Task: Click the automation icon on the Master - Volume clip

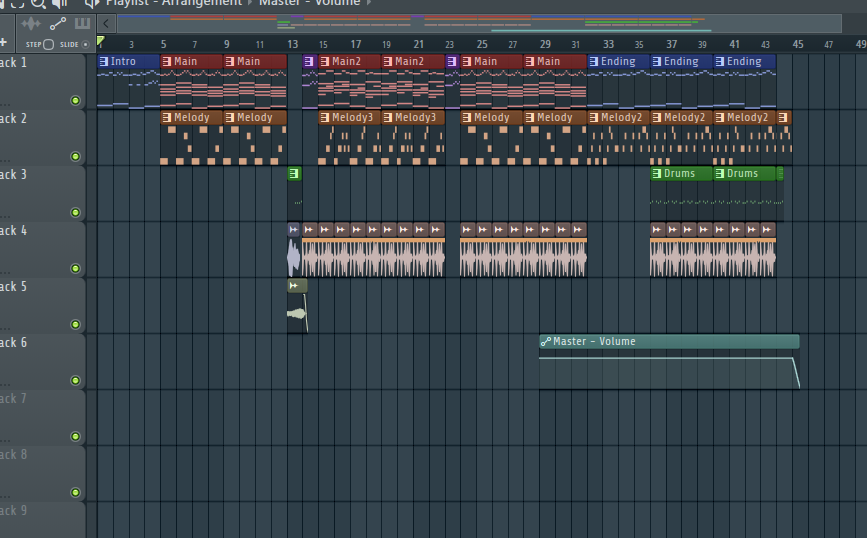Action: coord(546,342)
